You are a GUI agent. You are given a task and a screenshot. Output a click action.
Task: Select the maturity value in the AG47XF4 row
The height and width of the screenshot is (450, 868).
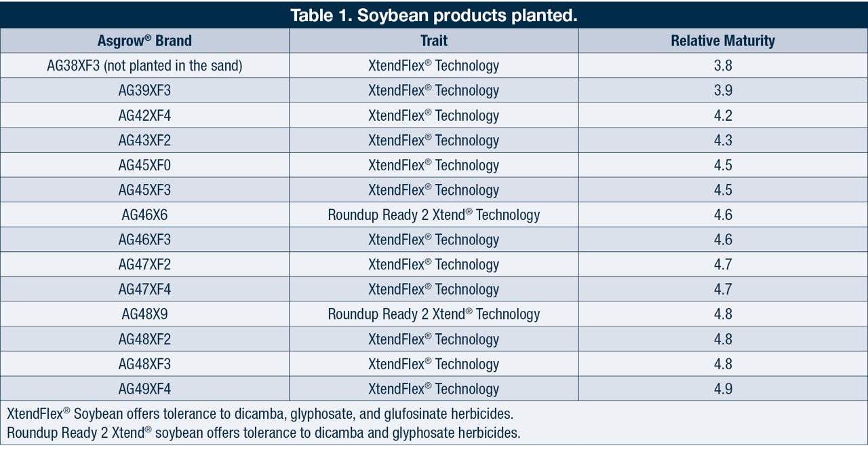[x=723, y=290]
